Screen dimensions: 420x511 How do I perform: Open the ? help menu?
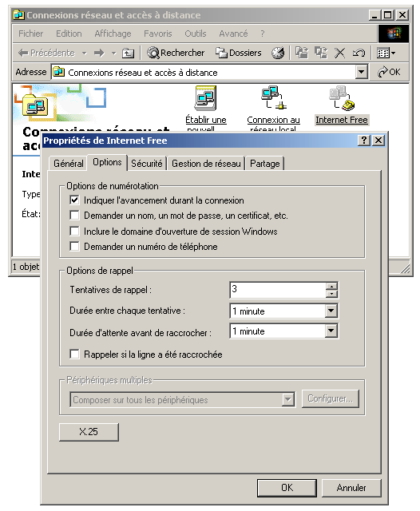[262, 34]
